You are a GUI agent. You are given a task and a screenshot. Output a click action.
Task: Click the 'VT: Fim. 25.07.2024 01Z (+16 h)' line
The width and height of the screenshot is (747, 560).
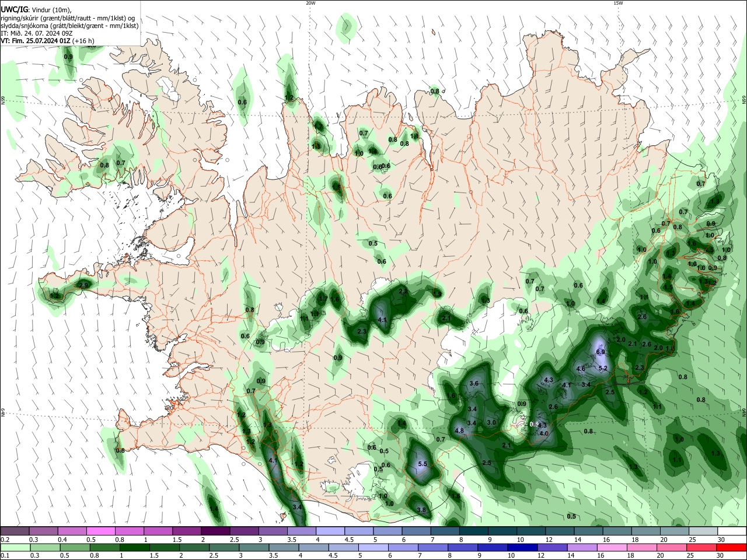coord(47,41)
